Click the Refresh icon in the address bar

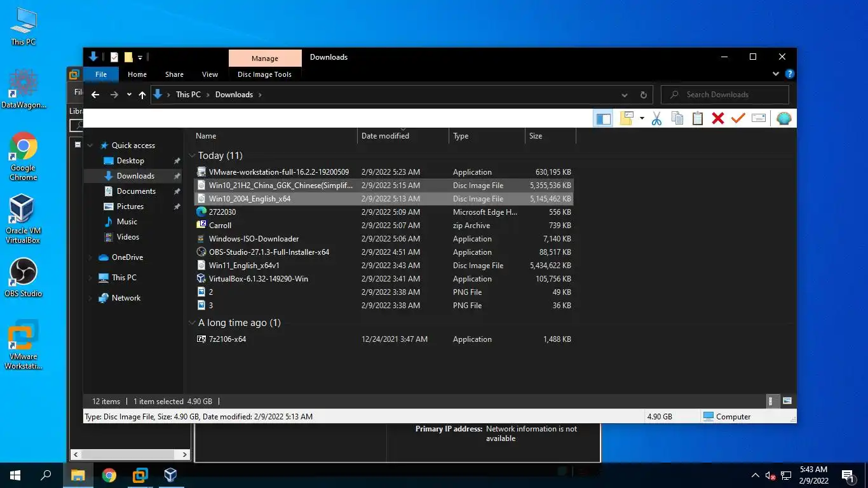643,95
